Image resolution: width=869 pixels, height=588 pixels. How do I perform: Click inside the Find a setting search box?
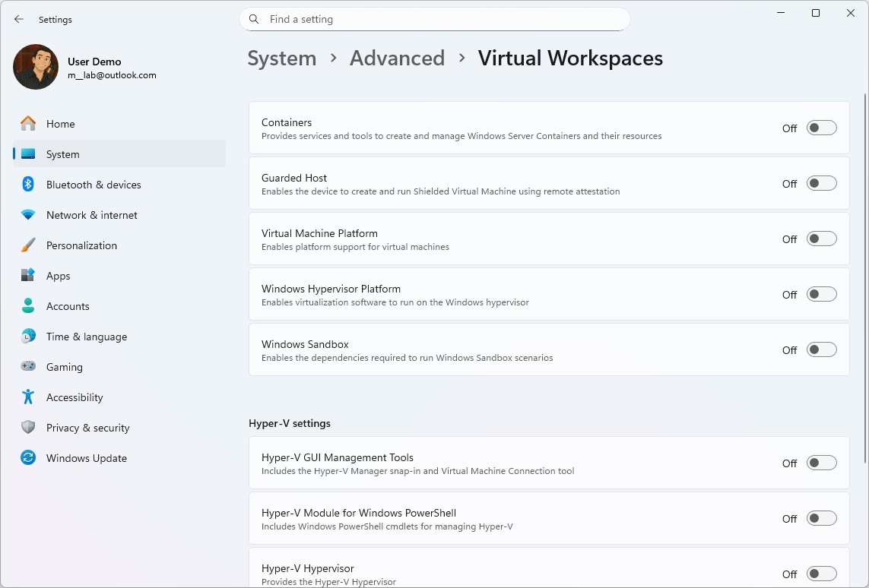pos(434,19)
